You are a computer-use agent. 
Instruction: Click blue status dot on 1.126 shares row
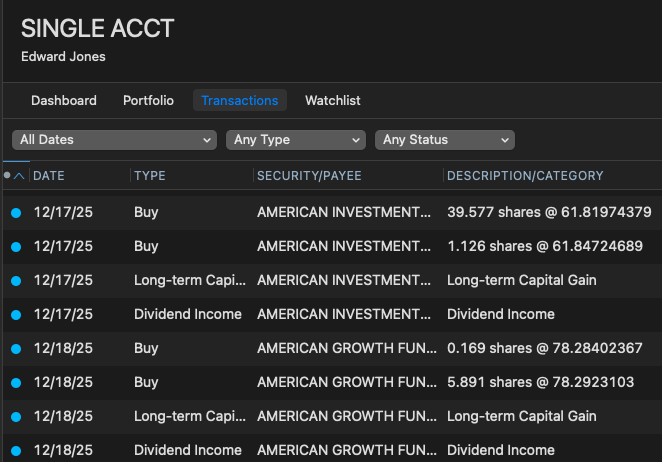[15, 247]
